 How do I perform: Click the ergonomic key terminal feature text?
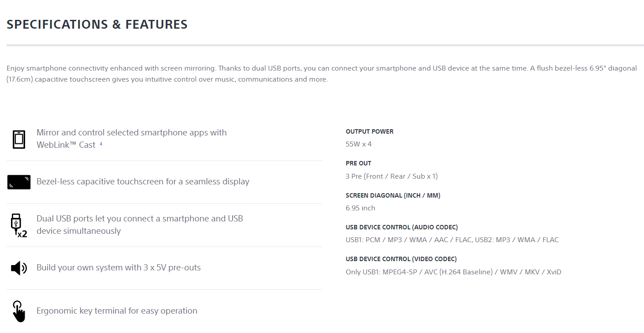[117, 311]
